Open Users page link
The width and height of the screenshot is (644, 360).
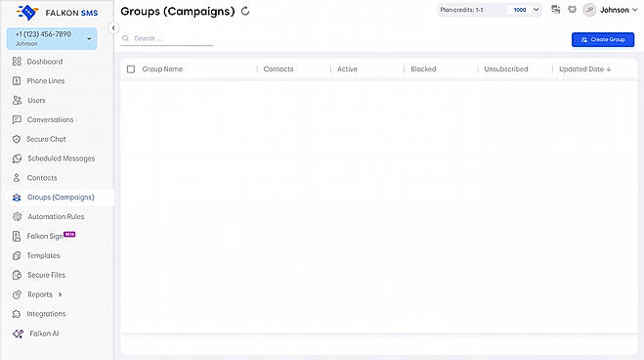point(36,101)
